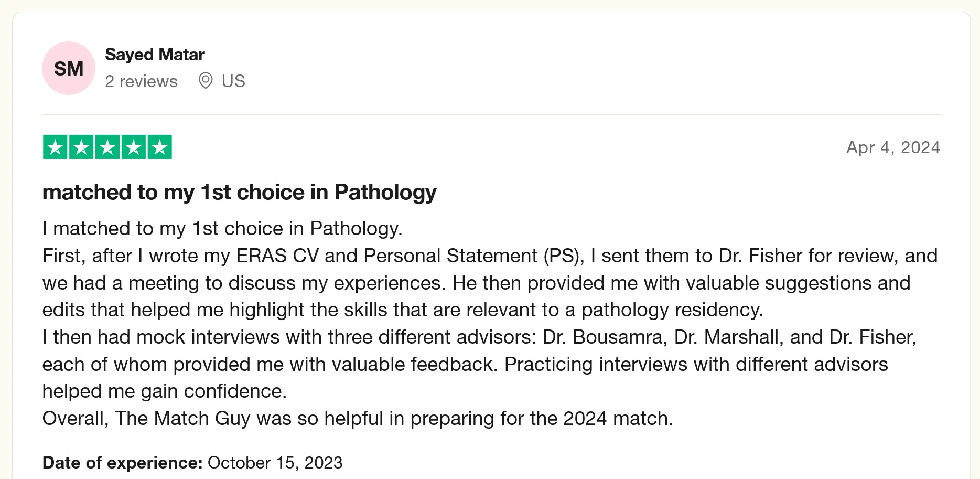This screenshot has width=980, height=479.
Task: Click the third green rating star
Action: click(x=107, y=147)
